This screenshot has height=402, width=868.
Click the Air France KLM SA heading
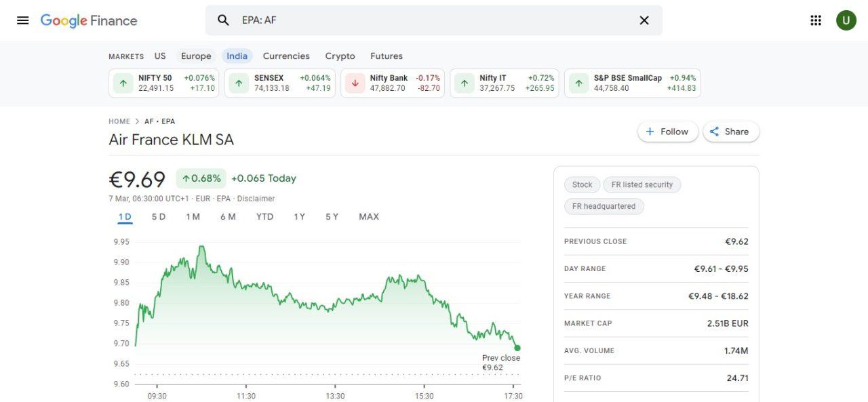pyautogui.click(x=172, y=140)
